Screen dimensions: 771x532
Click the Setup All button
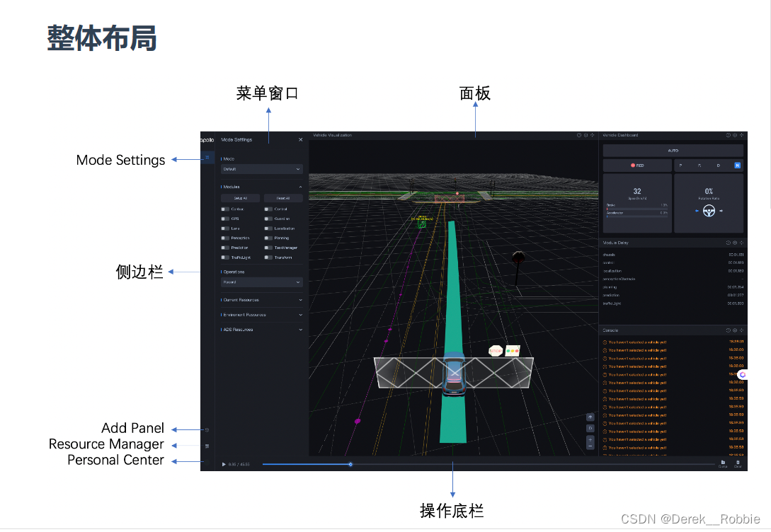[241, 198]
